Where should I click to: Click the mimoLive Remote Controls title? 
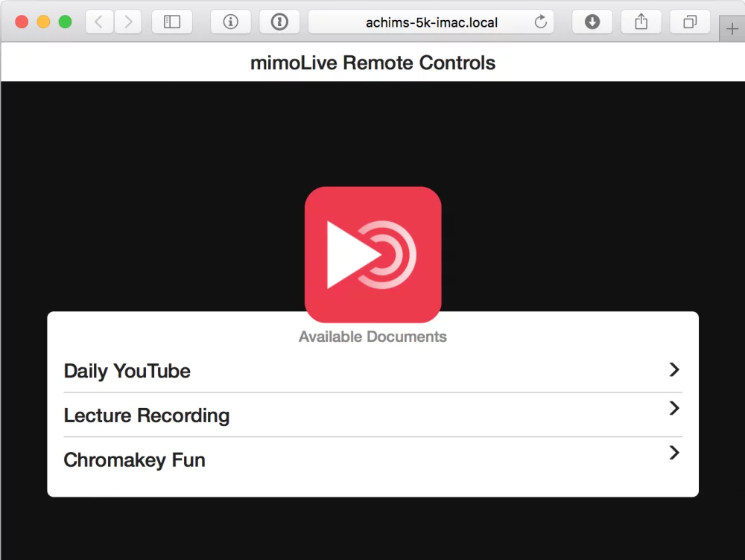coord(373,63)
